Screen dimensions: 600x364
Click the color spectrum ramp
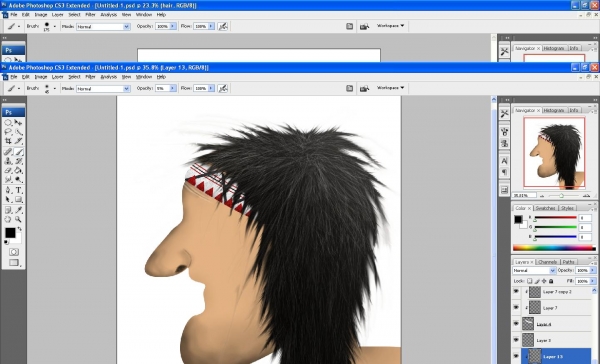click(554, 248)
